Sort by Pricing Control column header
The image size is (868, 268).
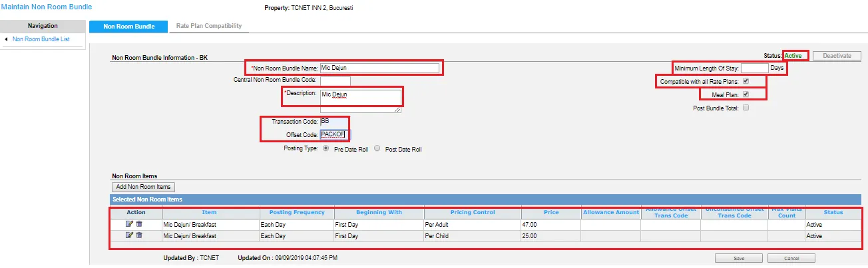pyautogui.click(x=473, y=212)
